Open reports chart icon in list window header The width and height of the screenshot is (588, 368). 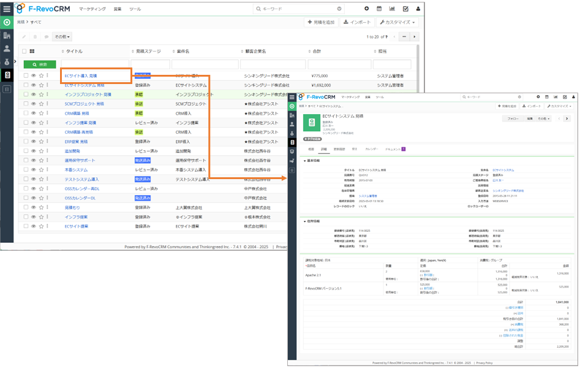point(392,9)
